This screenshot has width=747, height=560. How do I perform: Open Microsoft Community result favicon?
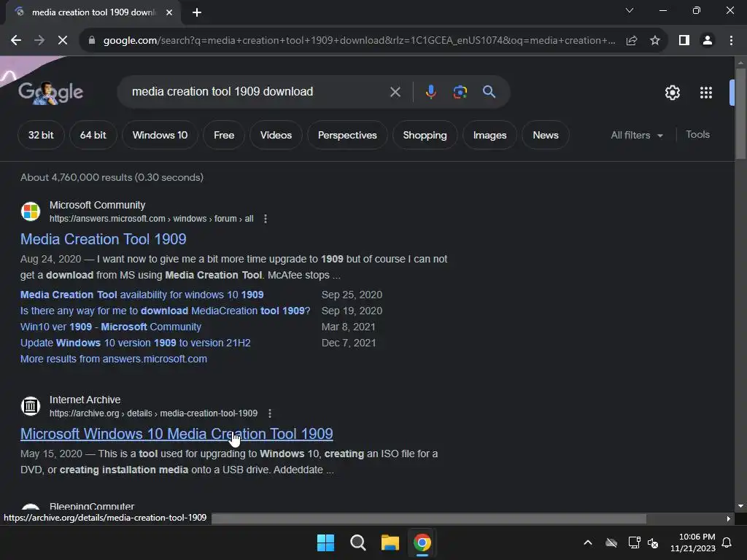(31, 211)
